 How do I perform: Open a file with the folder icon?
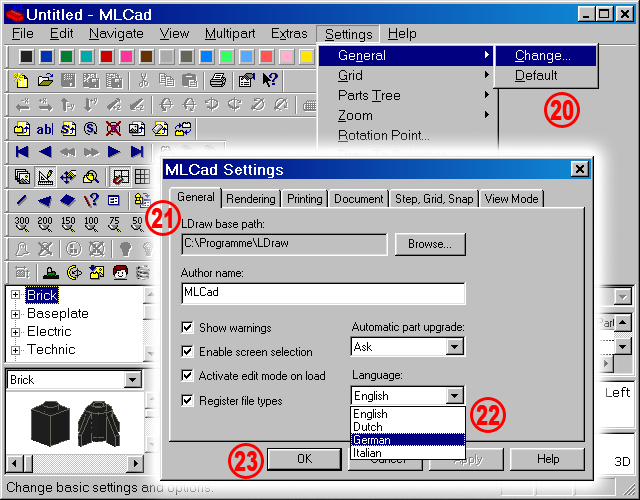[45, 80]
